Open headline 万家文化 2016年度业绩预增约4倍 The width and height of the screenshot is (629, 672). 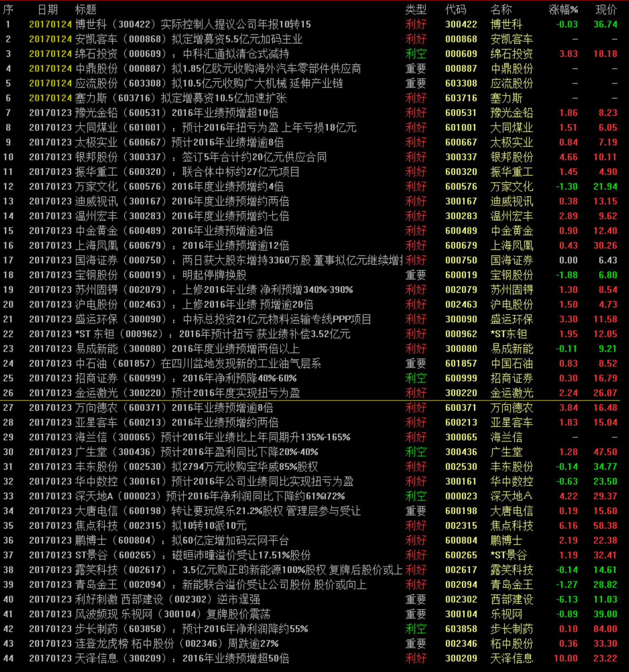(180, 186)
